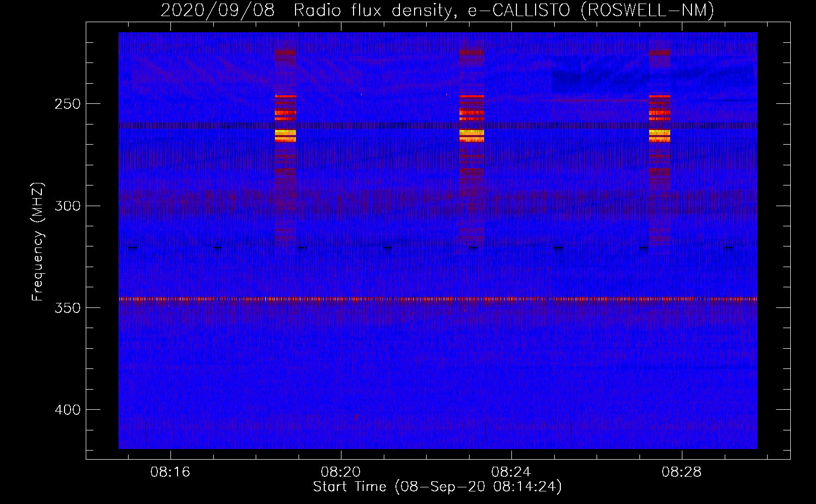Click the 08:16 time tick label

[170, 472]
